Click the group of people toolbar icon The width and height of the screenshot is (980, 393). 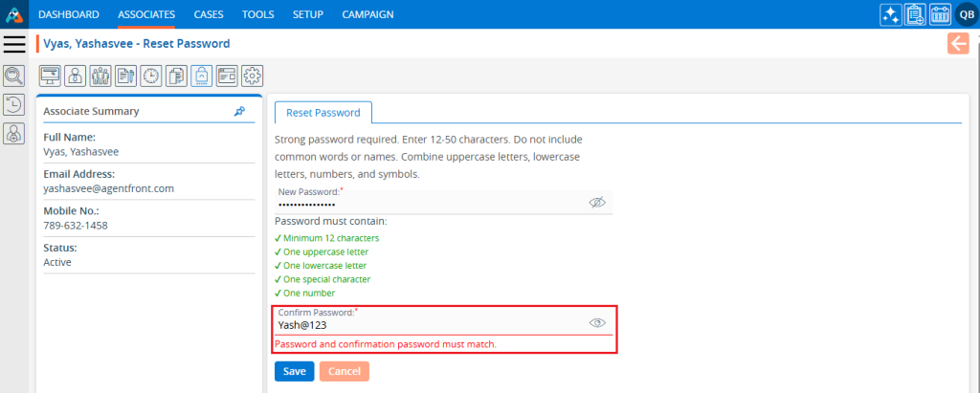(x=100, y=76)
